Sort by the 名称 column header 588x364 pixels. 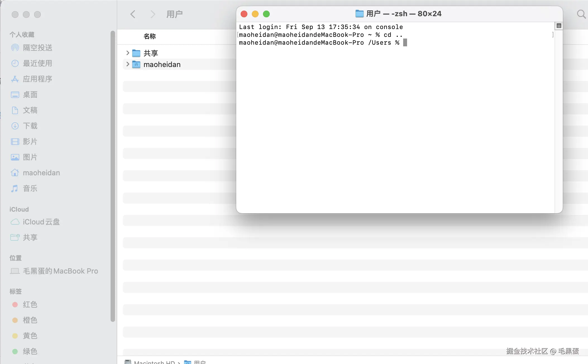click(150, 36)
